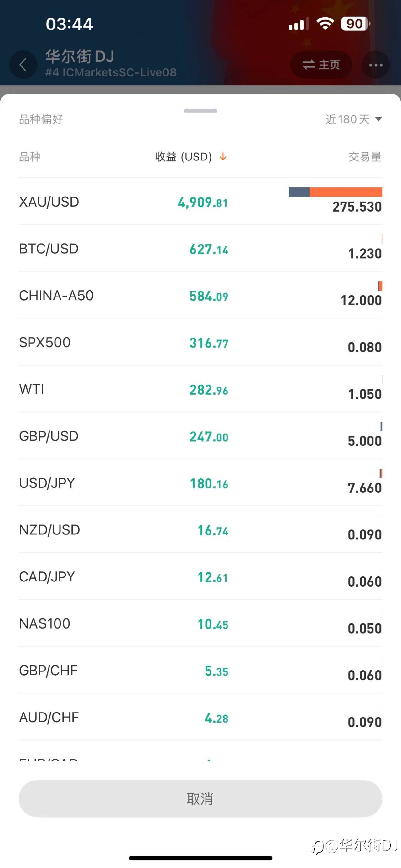This screenshot has width=401, height=868.
Task: Tap the battery level indicator
Action: 355,24
